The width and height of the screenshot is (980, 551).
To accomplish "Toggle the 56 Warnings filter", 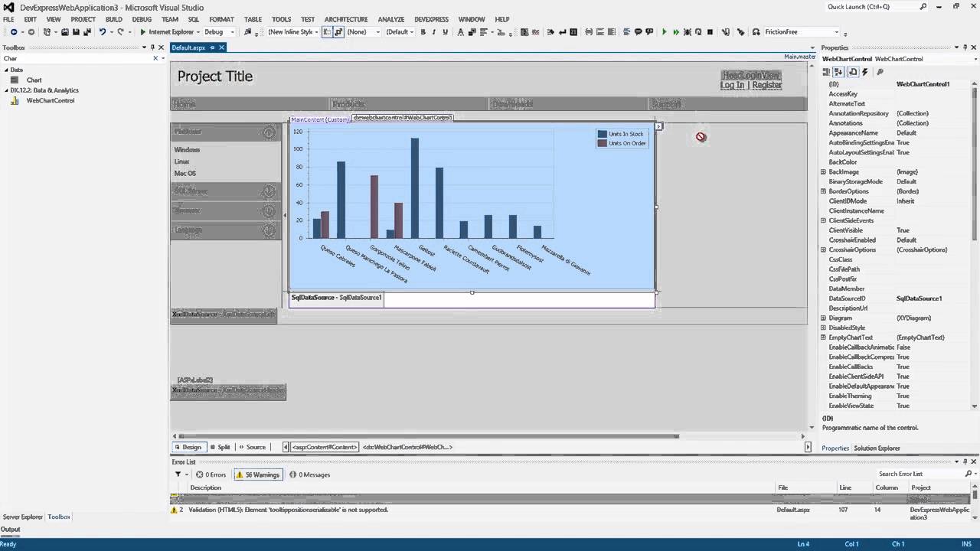I will pos(257,474).
